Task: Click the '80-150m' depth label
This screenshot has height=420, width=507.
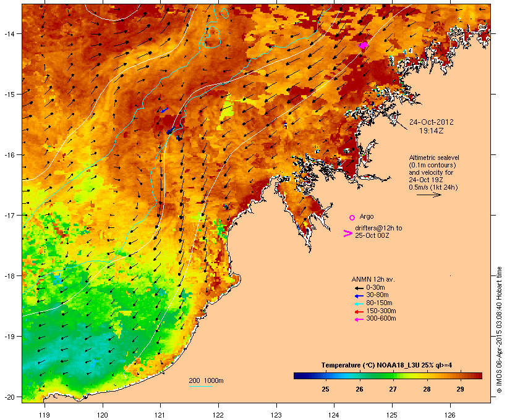Action: (x=379, y=303)
